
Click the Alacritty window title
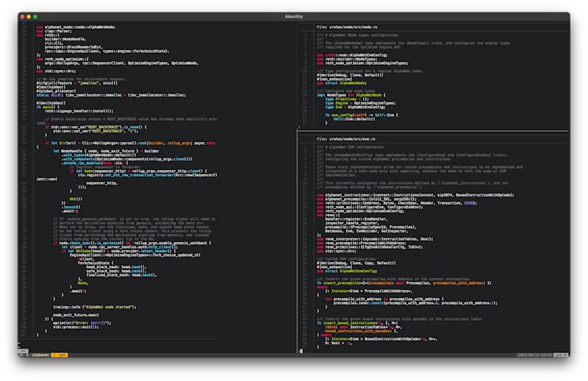point(293,16)
